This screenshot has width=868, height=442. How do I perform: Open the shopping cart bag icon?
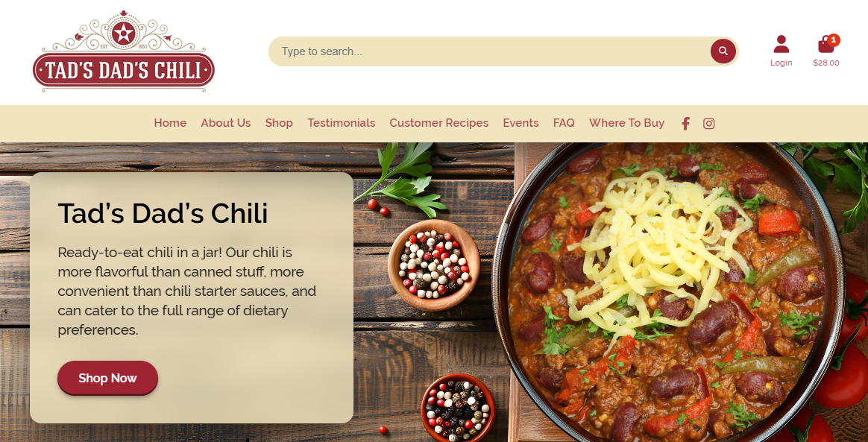point(826,44)
